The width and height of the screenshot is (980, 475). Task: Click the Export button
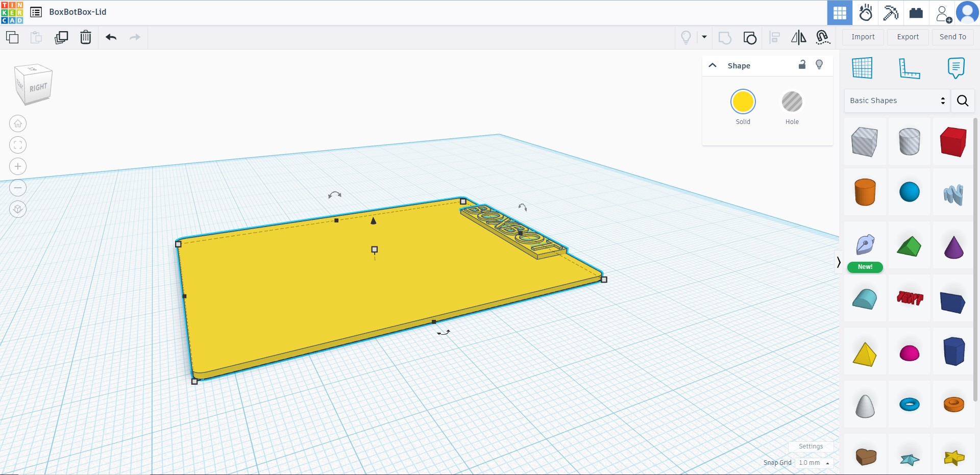(x=908, y=37)
